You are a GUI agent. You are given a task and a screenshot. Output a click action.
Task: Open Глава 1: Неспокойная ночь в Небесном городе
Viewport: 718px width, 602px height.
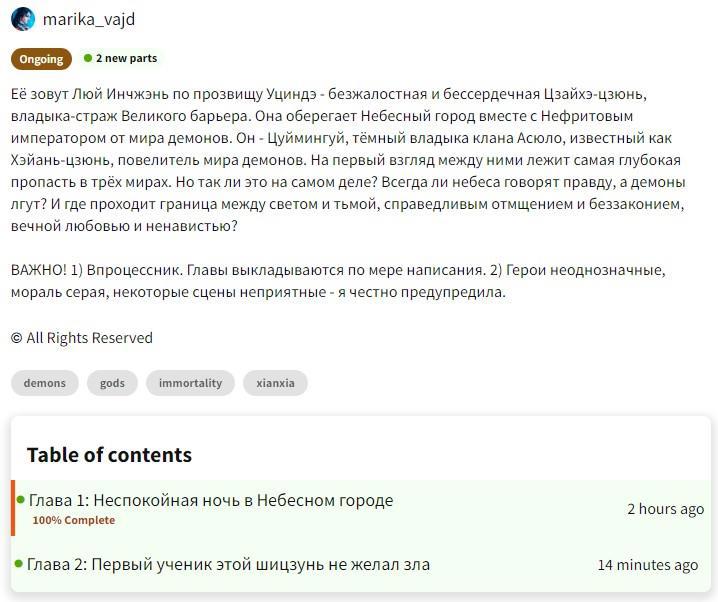211,500
